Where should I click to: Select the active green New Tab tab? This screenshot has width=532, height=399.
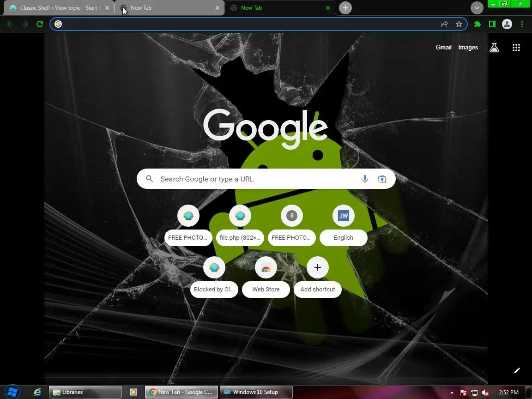coord(280,8)
